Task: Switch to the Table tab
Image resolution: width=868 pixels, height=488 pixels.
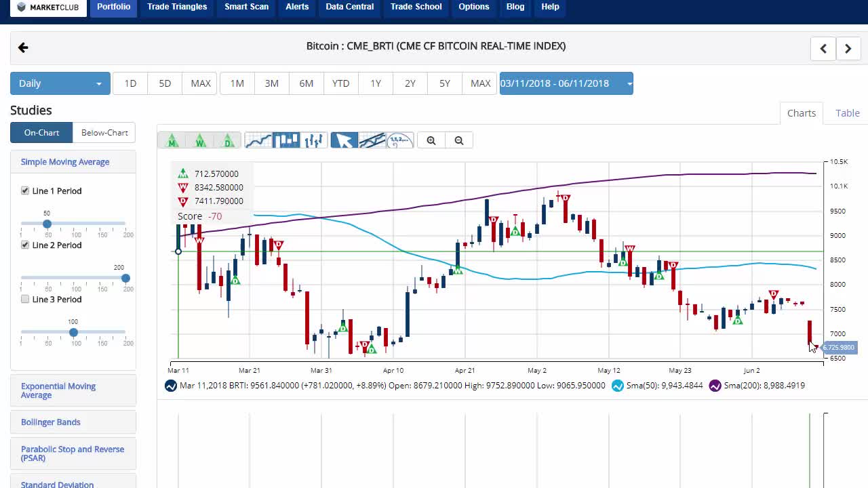Action: tap(848, 113)
